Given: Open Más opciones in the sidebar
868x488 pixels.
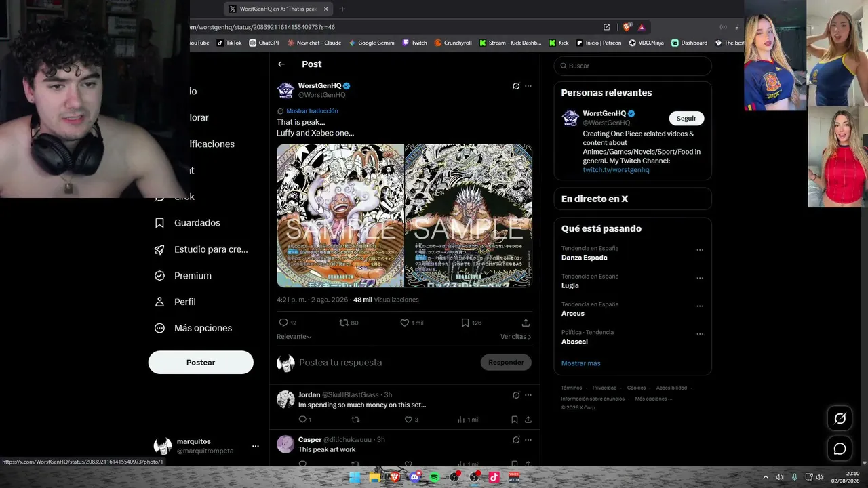Looking at the screenshot, I should [193, 328].
